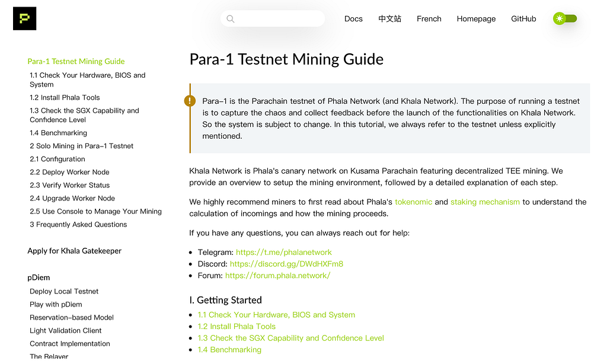The width and height of the screenshot is (607, 364).
Task: Click the search magnifier icon
Action: click(x=231, y=18)
